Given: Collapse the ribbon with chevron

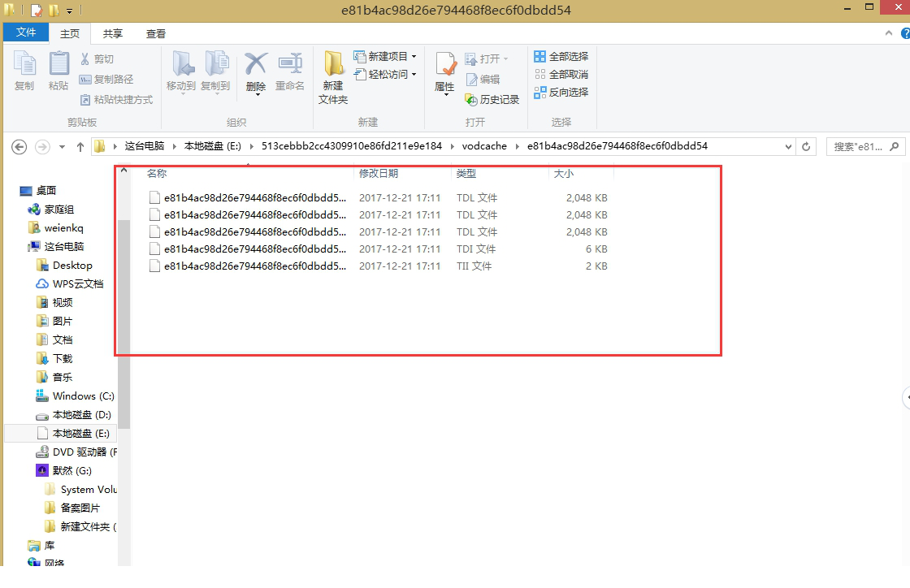Looking at the screenshot, I should [x=889, y=33].
